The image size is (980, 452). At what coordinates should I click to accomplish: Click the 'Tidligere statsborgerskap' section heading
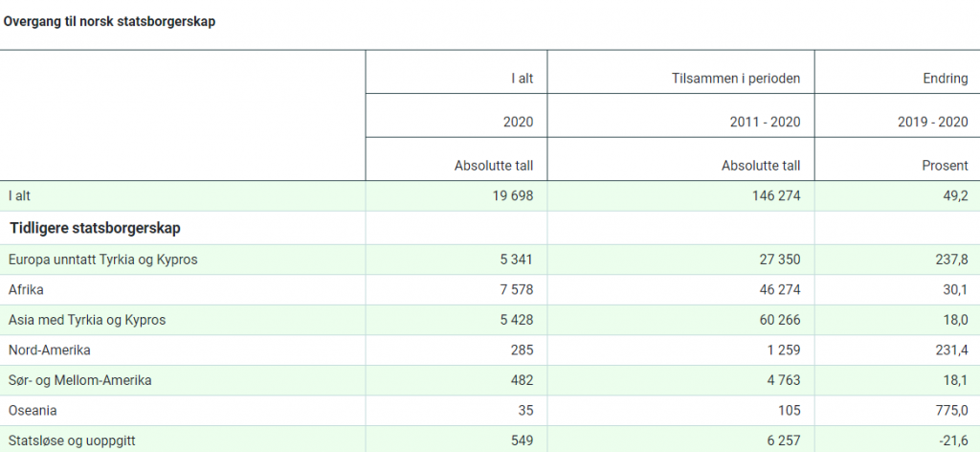point(95,228)
